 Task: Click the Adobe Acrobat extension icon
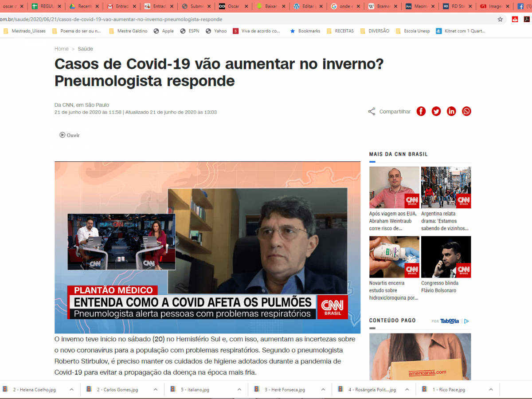tap(528, 20)
